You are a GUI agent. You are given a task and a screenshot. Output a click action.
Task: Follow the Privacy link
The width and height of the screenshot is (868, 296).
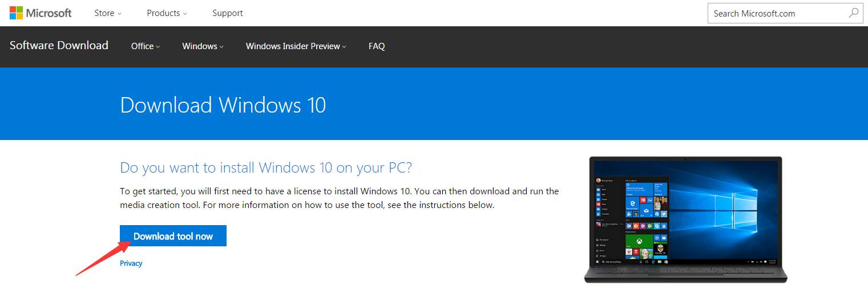[x=131, y=263]
